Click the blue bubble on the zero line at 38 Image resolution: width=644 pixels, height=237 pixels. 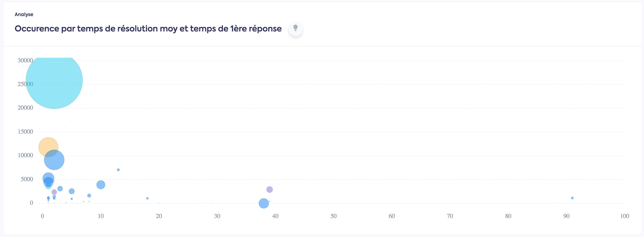264,203
